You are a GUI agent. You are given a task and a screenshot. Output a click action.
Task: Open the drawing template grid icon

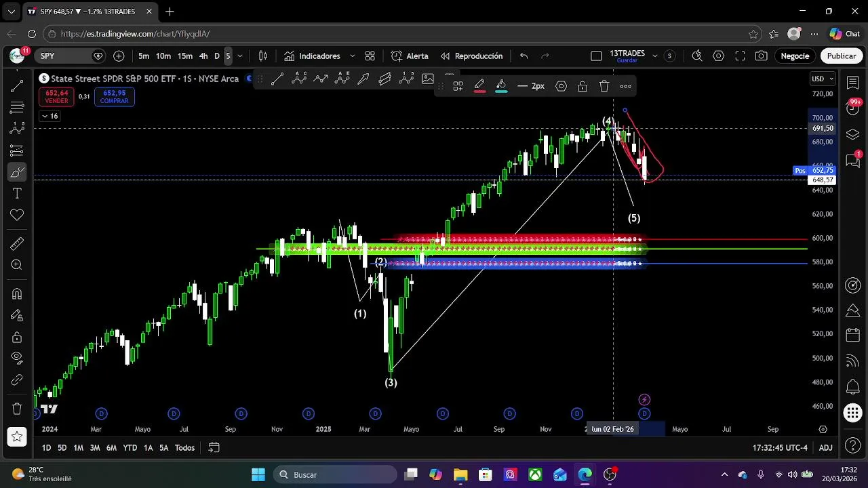tap(458, 86)
